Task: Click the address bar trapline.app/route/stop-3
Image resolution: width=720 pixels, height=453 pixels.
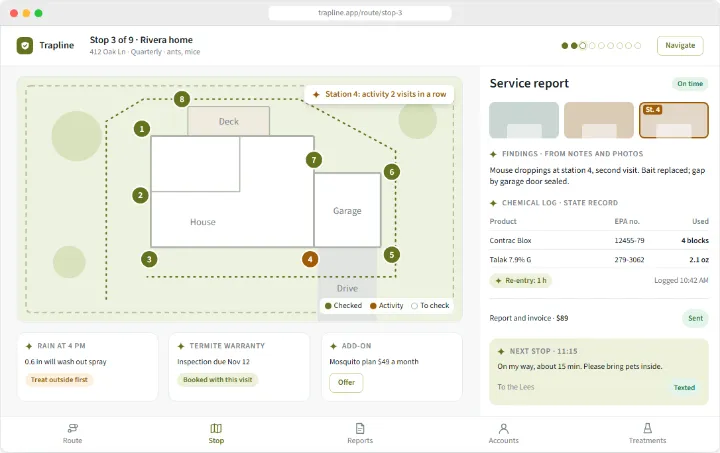Action: pos(360,13)
